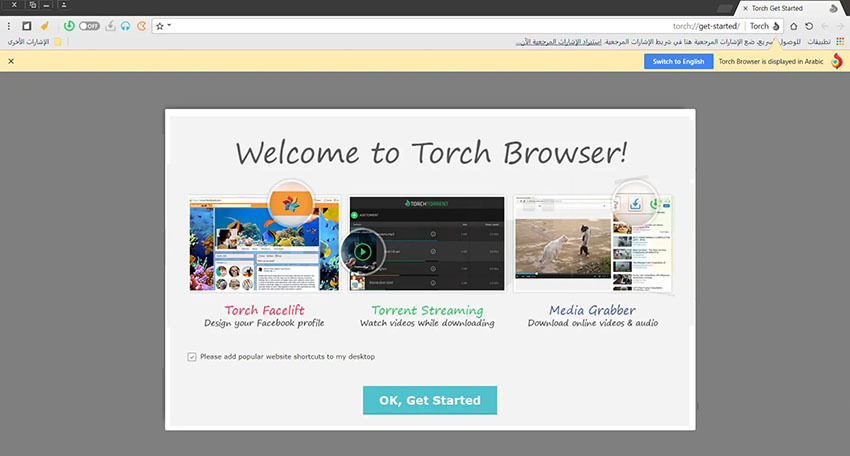The height and width of the screenshot is (456, 850).
Task: Click the Torrent Streaming screenshot thumbnail
Action: 427,243
